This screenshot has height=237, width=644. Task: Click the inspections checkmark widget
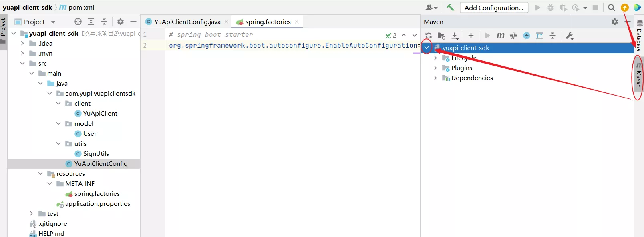point(391,35)
